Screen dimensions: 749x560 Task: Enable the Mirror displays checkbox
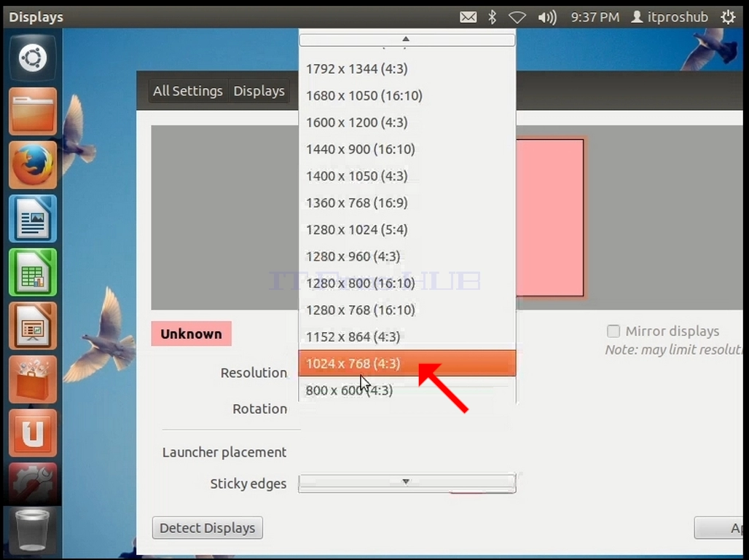click(613, 331)
